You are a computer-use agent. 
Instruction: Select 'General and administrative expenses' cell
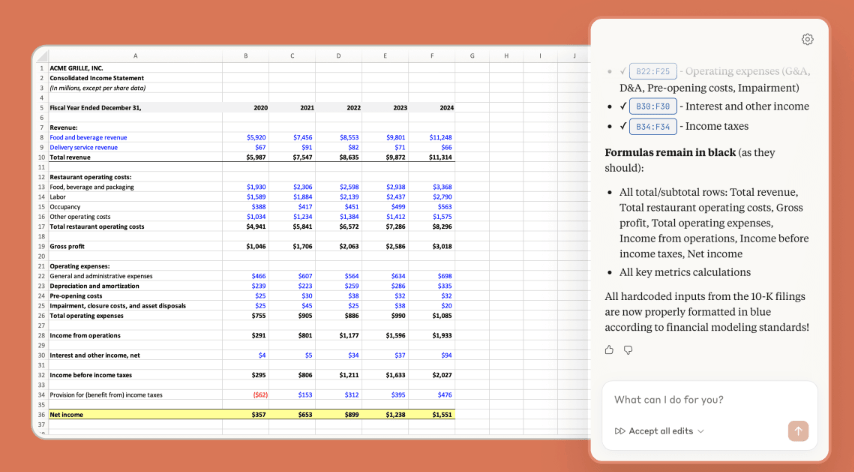[135, 276]
